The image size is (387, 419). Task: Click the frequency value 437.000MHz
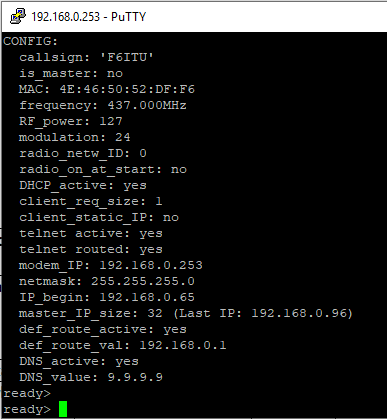tap(147, 105)
